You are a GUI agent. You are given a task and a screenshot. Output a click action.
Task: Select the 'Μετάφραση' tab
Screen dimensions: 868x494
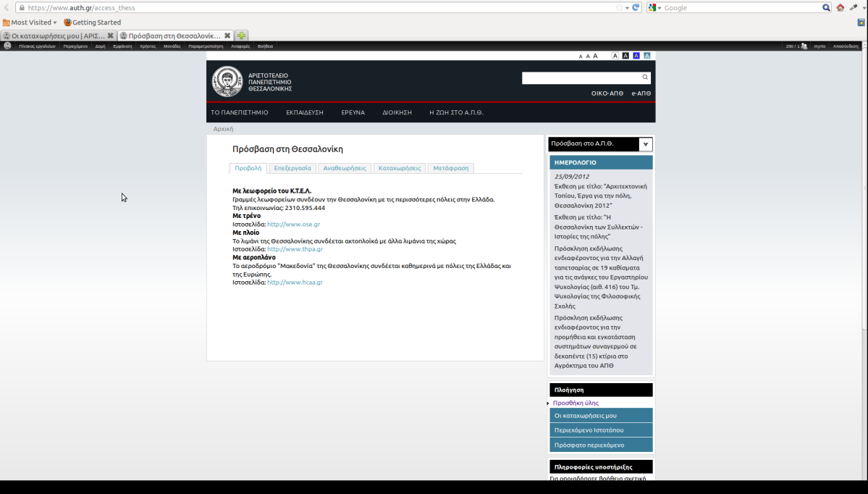tap(450, 168)
